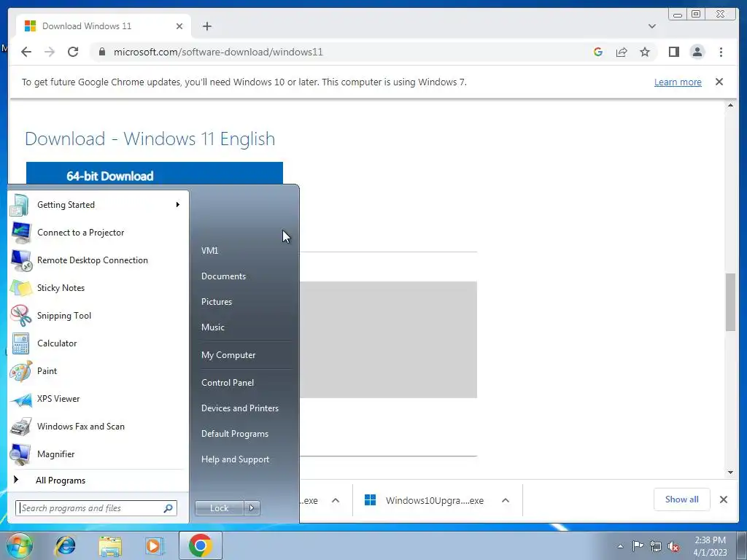The height and width of the screenshot is (560, 747).
Task: Open Documents from Start menu
Action: (223, 276)
